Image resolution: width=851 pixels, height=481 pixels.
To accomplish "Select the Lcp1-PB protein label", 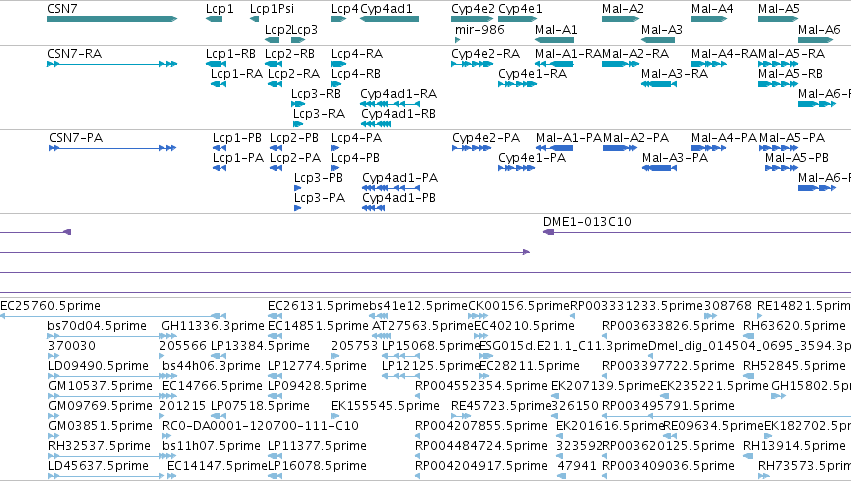I will [x=237, y=138].
